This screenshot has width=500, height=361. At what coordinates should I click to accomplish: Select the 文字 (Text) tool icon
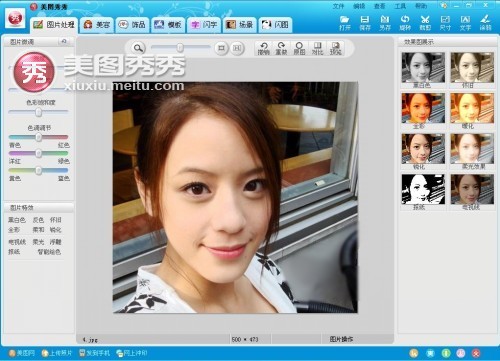coord(465,23)
